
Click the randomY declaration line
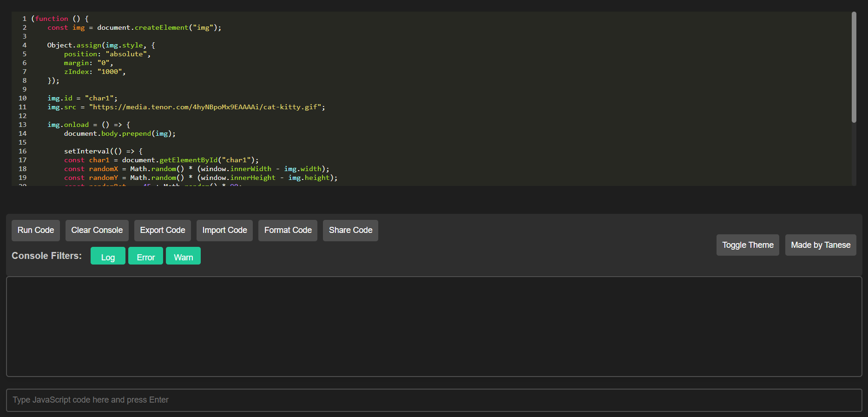tap(201, 178)
